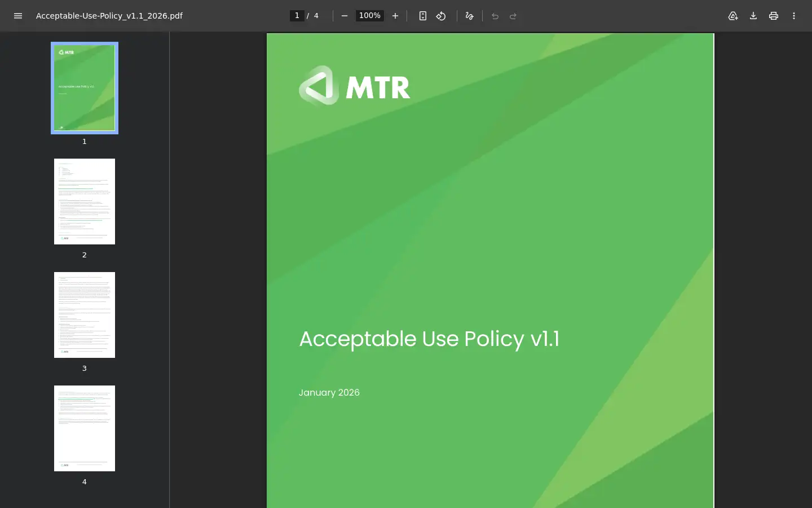Image resolution: width=812 pixels, height=508 pixels.
Task: Click the undo arrow icon
Action: coord(495,16)
